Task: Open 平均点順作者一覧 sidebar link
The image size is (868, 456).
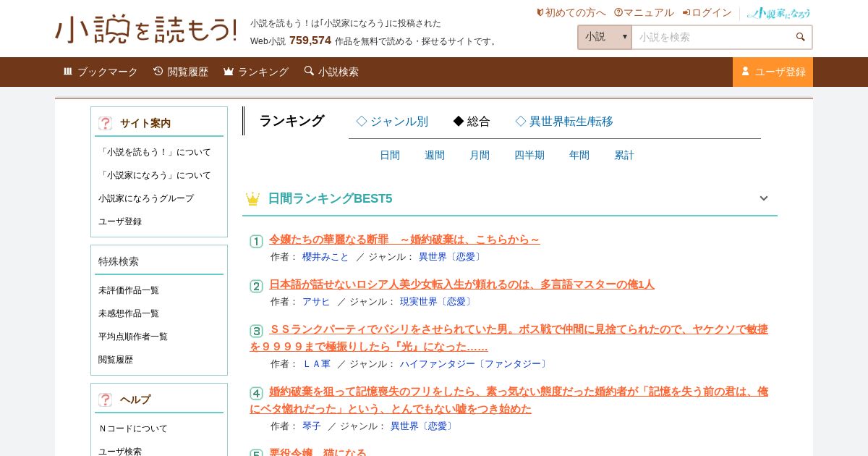Action: [133, 337]
